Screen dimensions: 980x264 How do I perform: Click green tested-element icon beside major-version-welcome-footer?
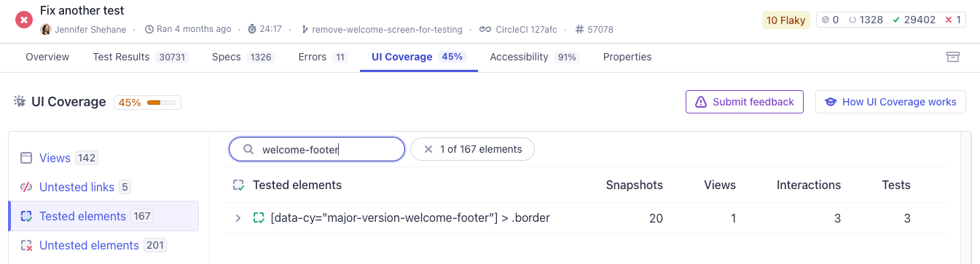pos(259,217)
